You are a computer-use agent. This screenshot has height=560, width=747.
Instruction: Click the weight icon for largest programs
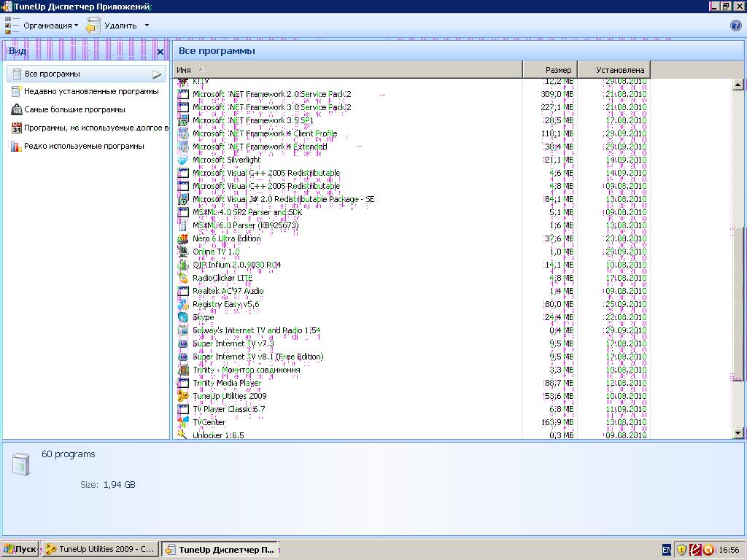(x=16, y=109)
